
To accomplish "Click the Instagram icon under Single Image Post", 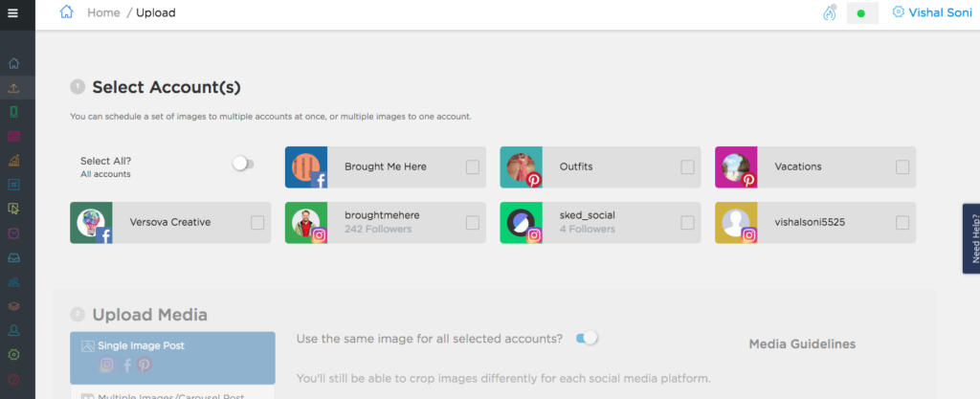I will coord(107,365).
